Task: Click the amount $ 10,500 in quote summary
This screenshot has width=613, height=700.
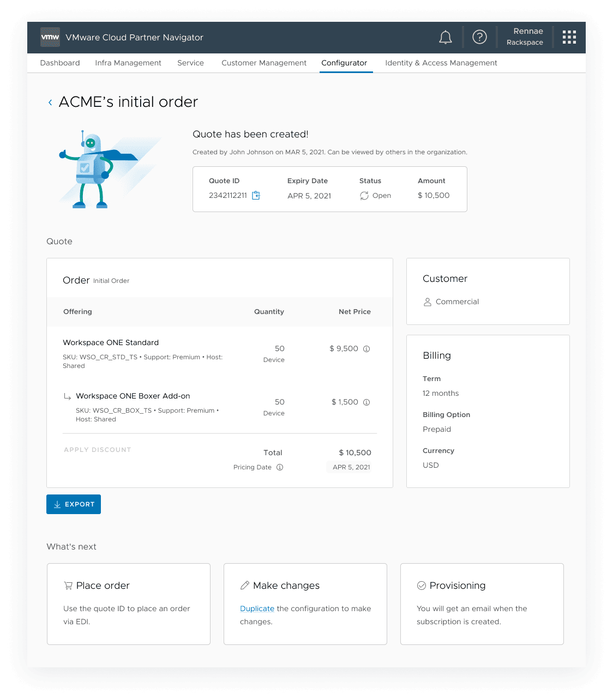Action: [434, 195]
